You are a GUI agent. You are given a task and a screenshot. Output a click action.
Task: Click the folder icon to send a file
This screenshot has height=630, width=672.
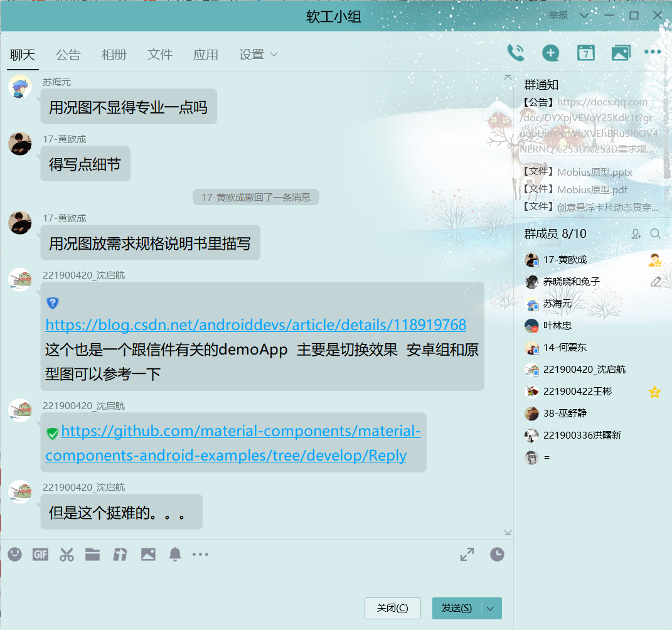pos(93,555)
